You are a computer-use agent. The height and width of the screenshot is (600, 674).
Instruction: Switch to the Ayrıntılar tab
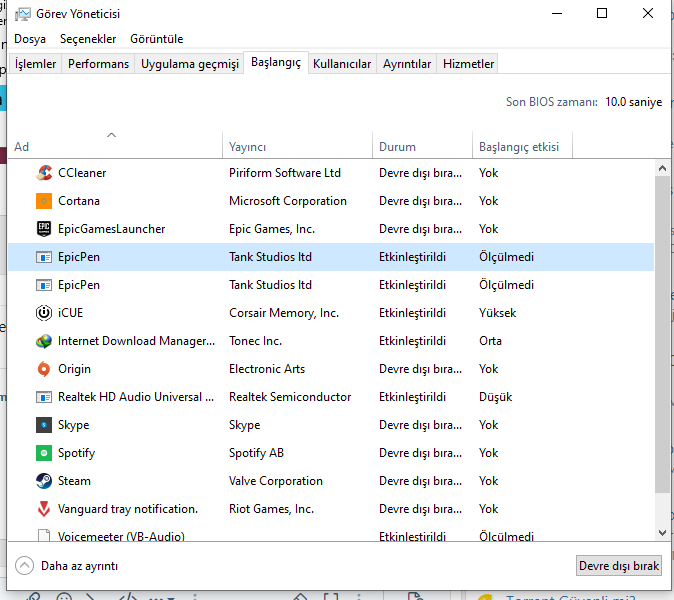pos(407,64)
